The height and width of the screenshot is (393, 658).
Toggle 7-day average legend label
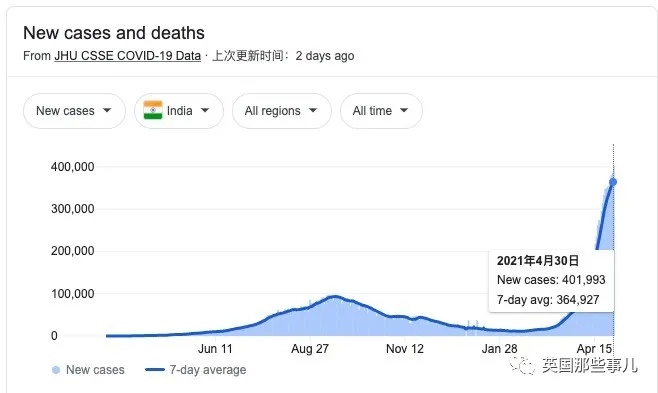point(208,370)
